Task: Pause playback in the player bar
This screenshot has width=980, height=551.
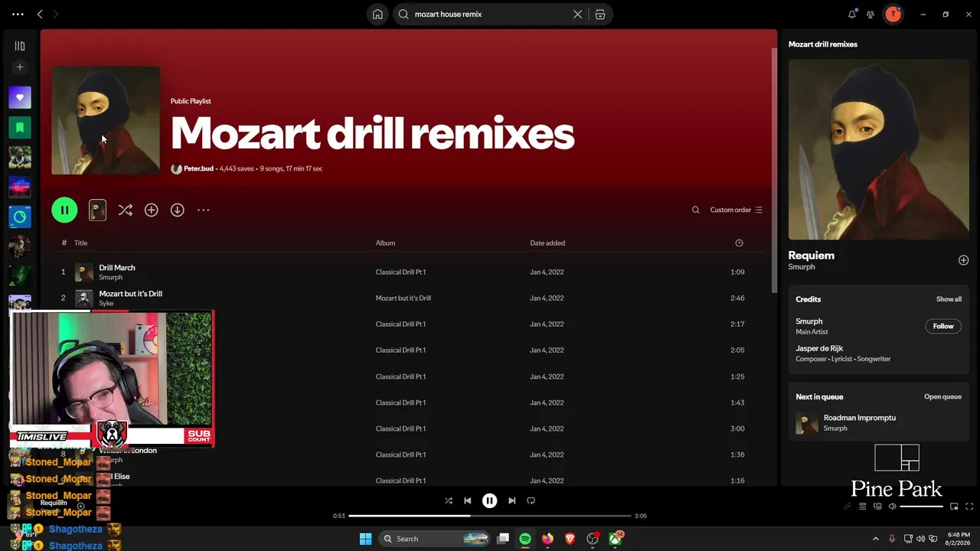Action: click(490, 500)
